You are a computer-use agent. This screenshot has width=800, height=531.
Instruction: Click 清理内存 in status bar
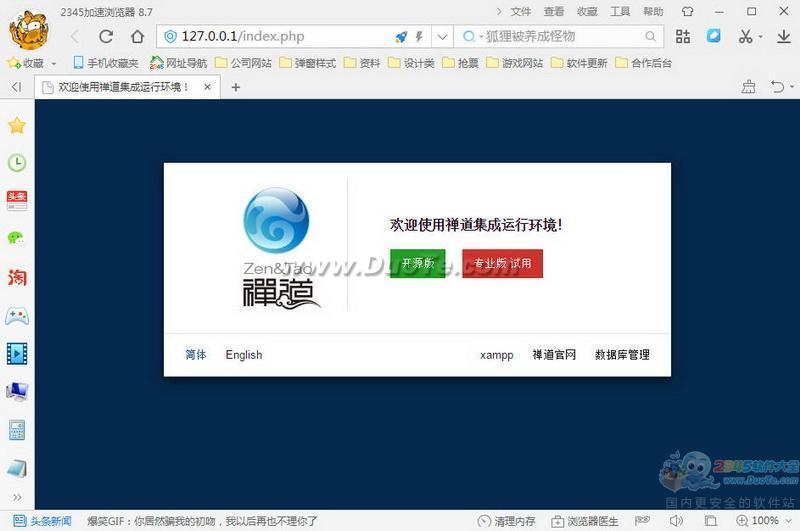coord(507,521)
